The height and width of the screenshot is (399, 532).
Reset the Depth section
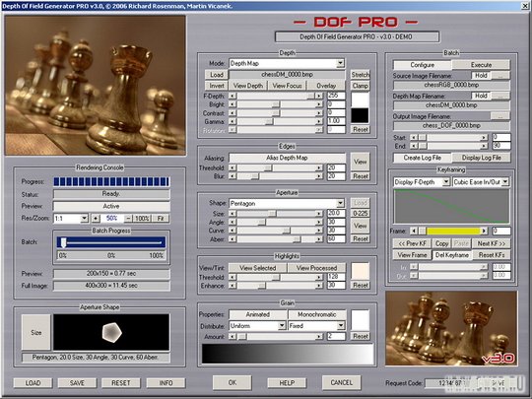pos(360,130)
